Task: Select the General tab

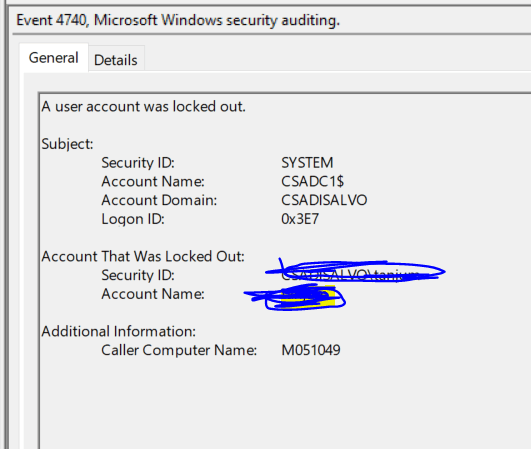Action: [x=54, y=58]
